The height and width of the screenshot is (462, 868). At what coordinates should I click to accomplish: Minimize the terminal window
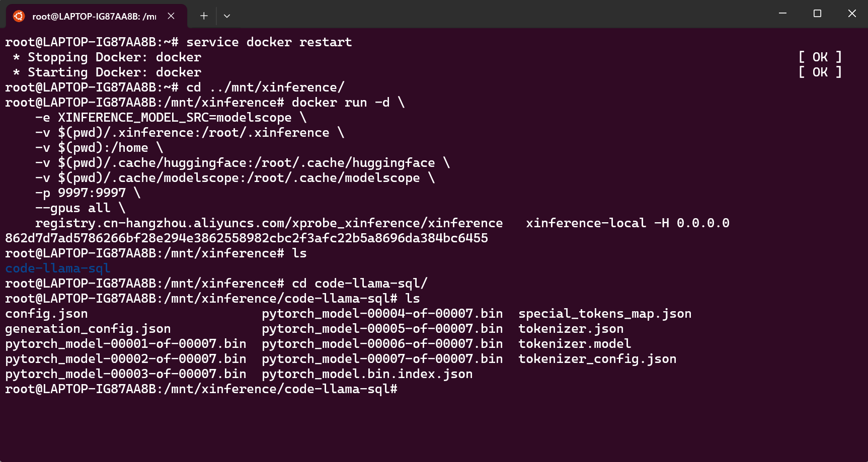[x=782, y=14]
